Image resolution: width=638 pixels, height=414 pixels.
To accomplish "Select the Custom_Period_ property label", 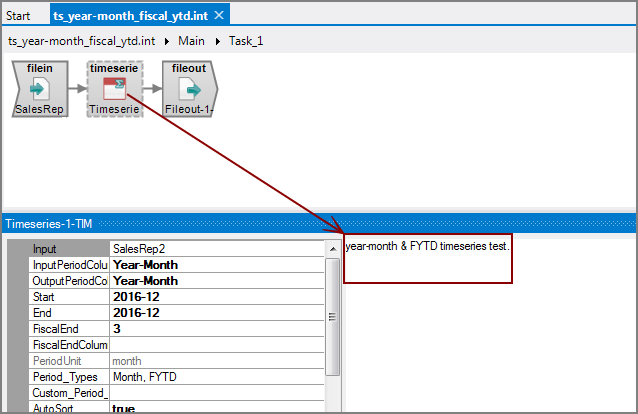I will (69, 393).
